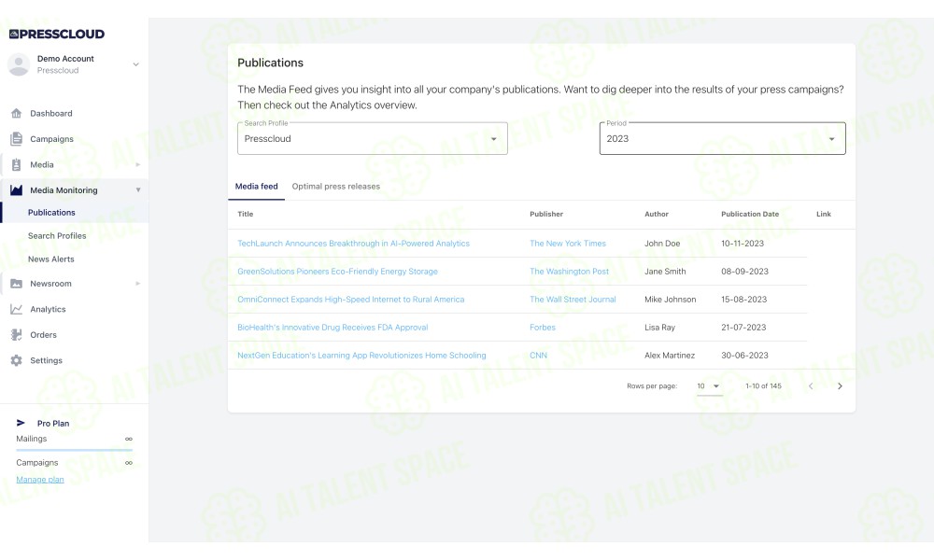This screenshot has width=934, height=560.
Task: Click the Orders puzzle icon
Action: click(x=16, y=335)
